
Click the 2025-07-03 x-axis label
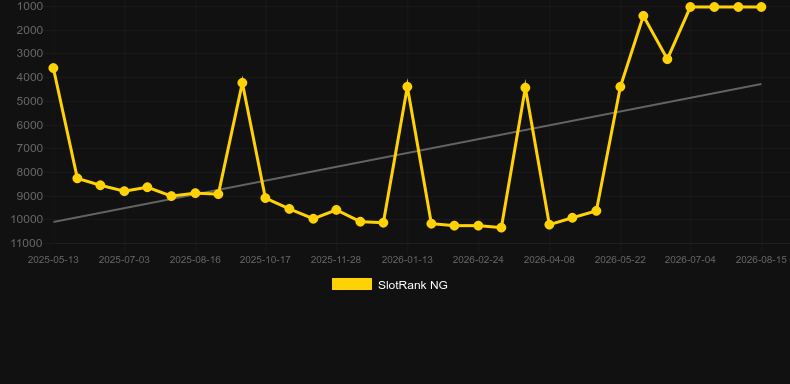124,260
